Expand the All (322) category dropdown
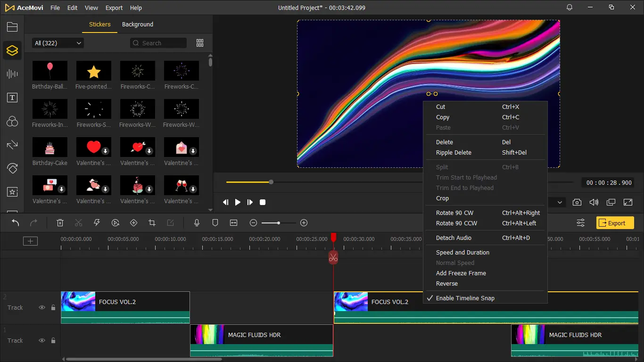 click(x=58, y=43)
